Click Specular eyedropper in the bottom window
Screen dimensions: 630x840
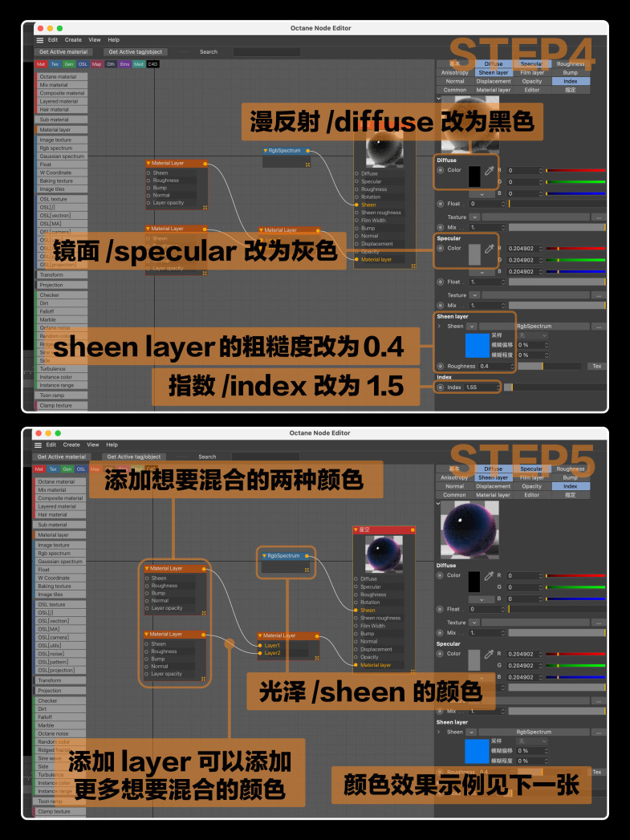pos(489,655)
